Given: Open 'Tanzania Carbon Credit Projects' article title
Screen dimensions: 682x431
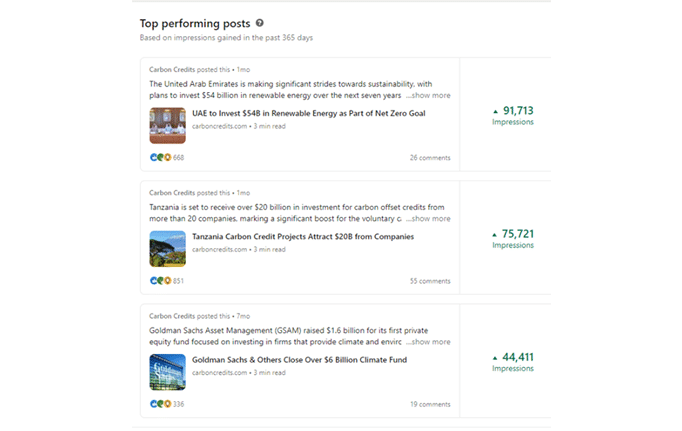Looking at the screenshot, I should pyautogui.click(x=302, y=237).
